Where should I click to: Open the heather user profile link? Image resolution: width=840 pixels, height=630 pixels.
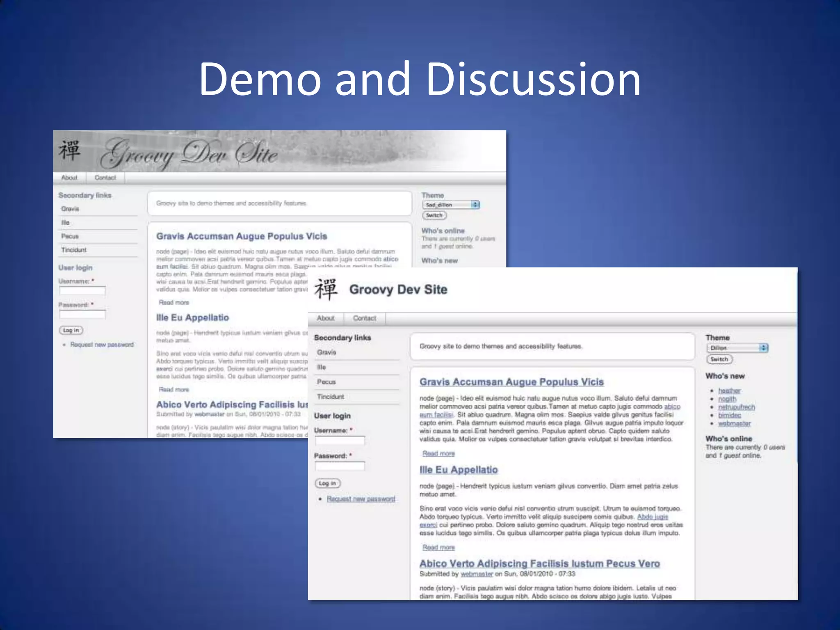coord(730,391)
